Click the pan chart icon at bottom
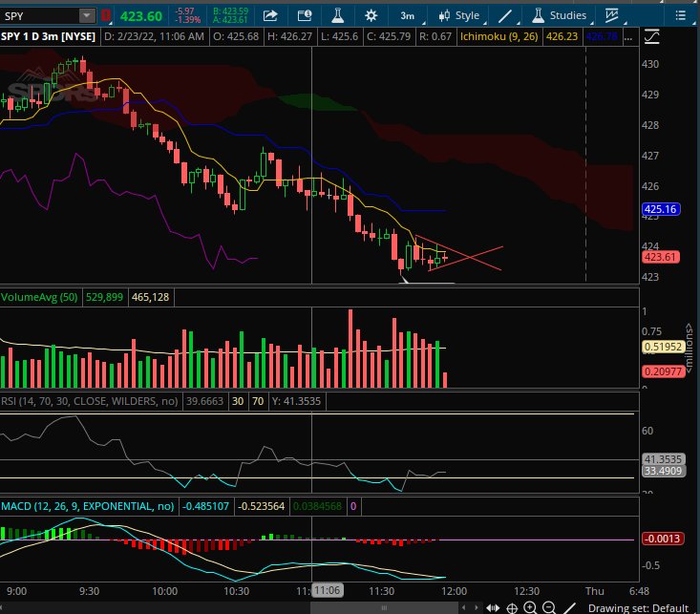This screenshot has width=700, height=614. pos(493,607)
